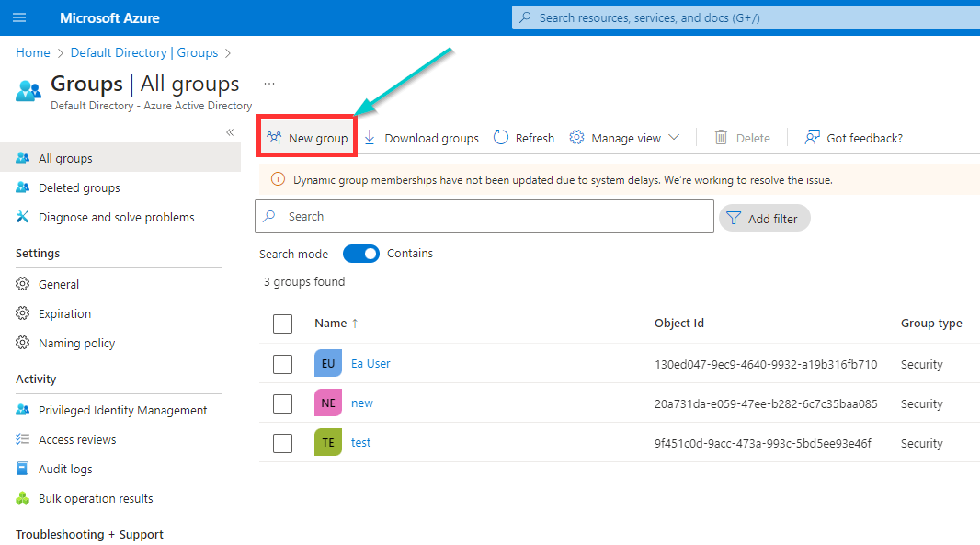Check the new group row checkbox
This screenshot has height=545, width=980.
pos(282,403)
